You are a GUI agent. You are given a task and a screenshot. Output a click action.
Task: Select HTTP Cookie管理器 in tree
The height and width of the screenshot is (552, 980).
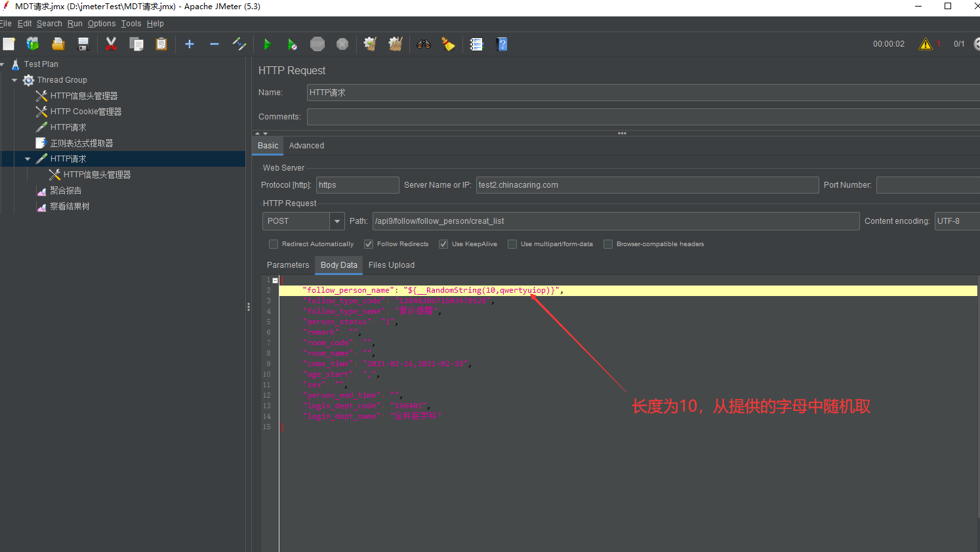(x=86, y=112)
